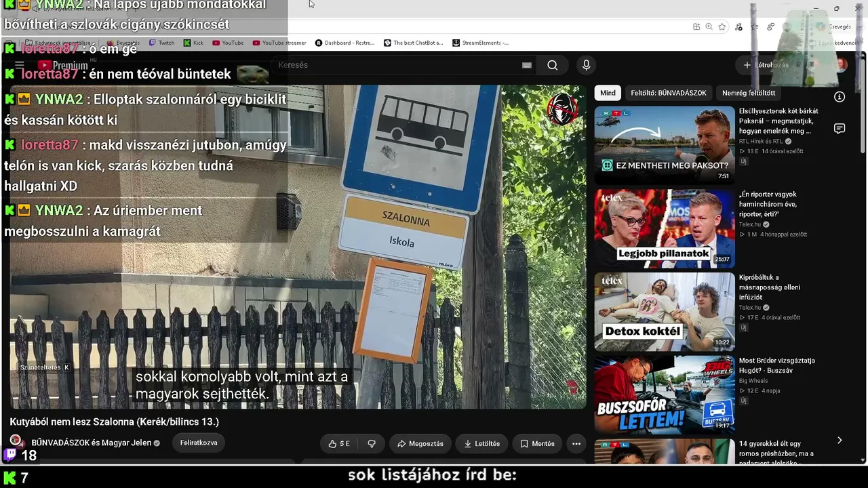Open The best ChatBot bookmark

[x=414, y=43]
